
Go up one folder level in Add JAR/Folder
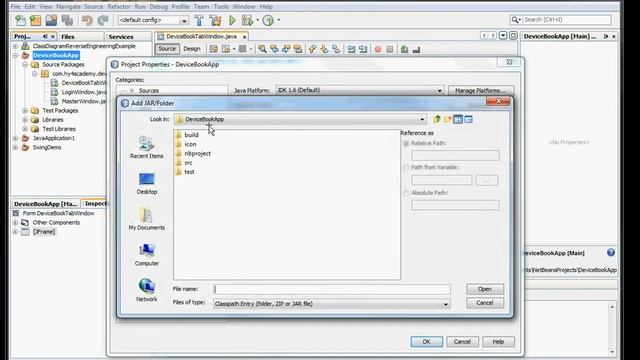pos(437,119)
